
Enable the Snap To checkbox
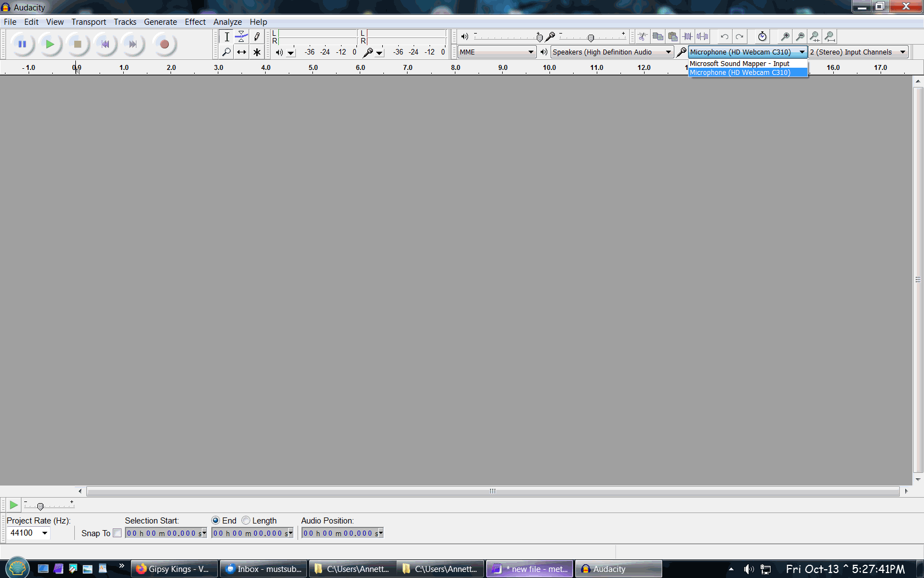[117, 533]
